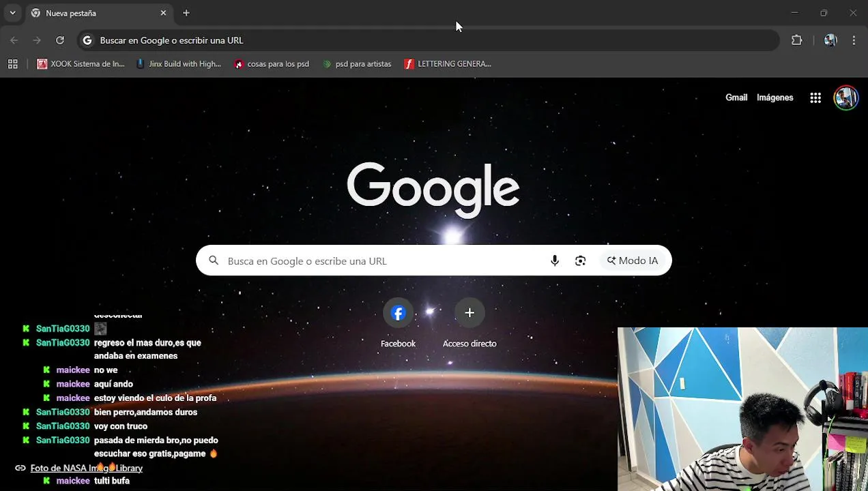The width and height of the screenshot is (868, 491).
Task: Go forward using the forward arrow
Action: click(37, 40)
